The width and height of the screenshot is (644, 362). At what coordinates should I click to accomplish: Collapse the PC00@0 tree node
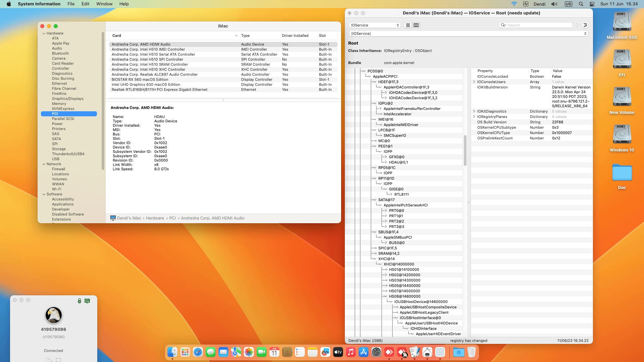click(x=364, y=71)
